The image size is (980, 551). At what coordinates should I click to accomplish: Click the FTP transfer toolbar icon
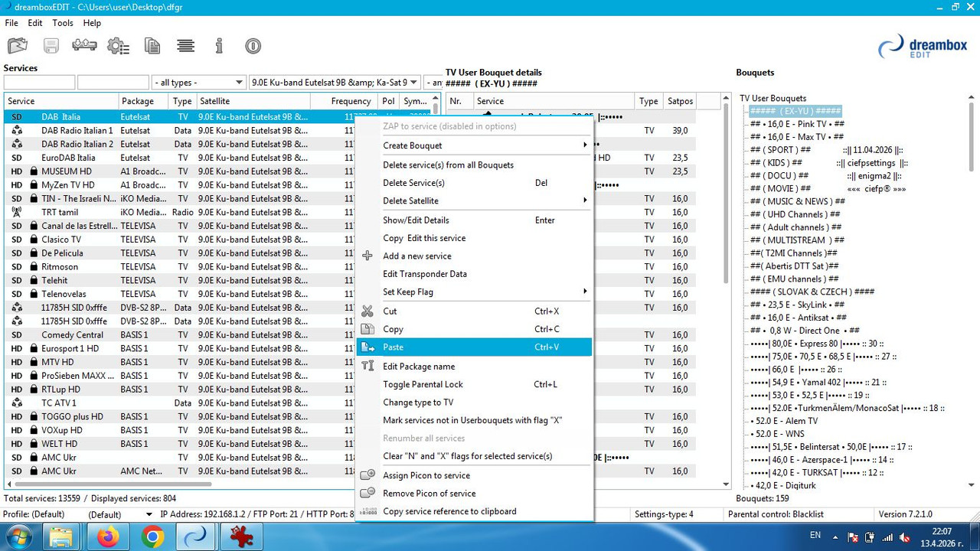[x=84, y=46]
